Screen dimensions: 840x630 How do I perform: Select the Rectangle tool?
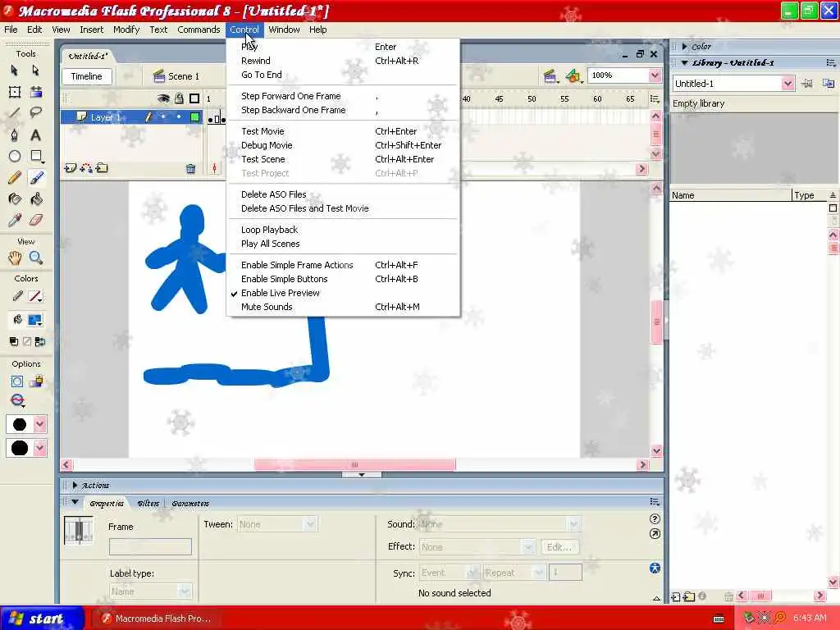[36, 156]
